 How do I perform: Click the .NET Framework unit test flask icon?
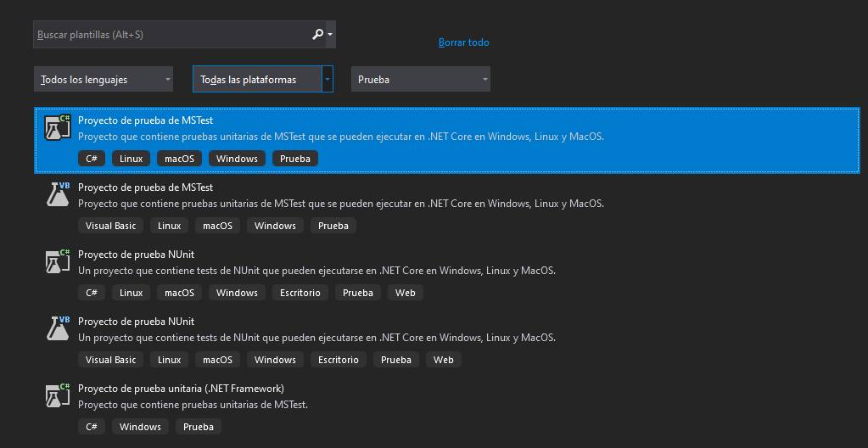[58, 395]
